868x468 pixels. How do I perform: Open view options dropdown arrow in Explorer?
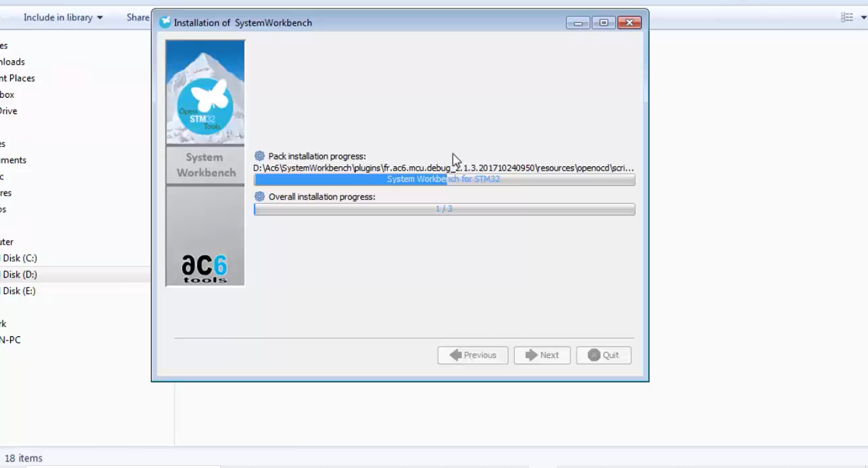(x=863, y=17)
